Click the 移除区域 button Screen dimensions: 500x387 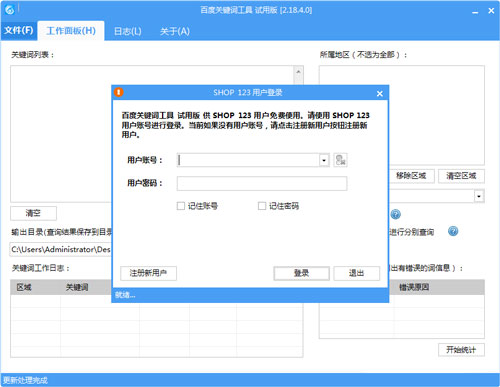[x=411, y=176]
